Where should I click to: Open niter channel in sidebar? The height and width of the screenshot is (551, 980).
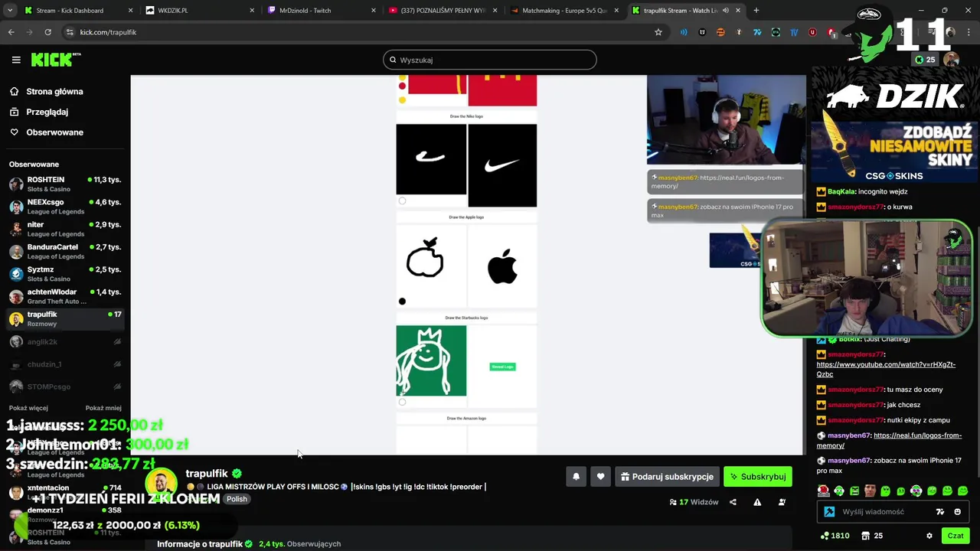tap(64, 229)
